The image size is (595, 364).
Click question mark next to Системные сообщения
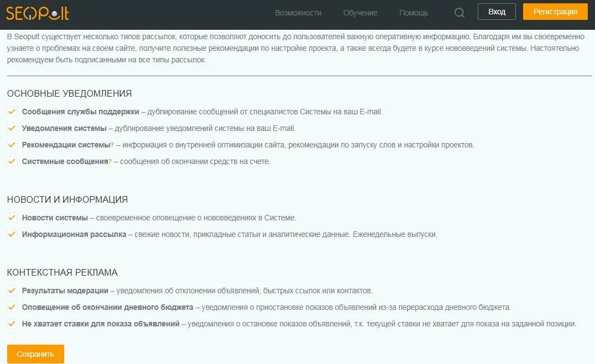click(110, 161)
